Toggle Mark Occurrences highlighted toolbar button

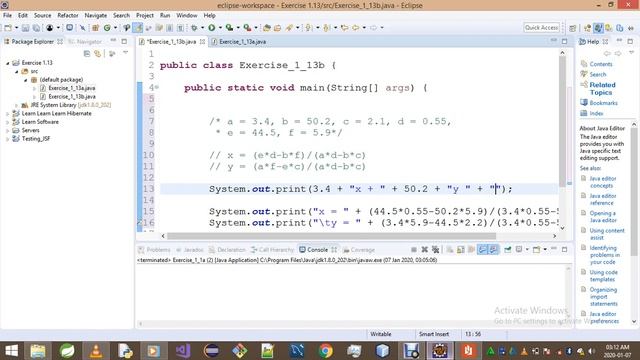coord(138,28)
